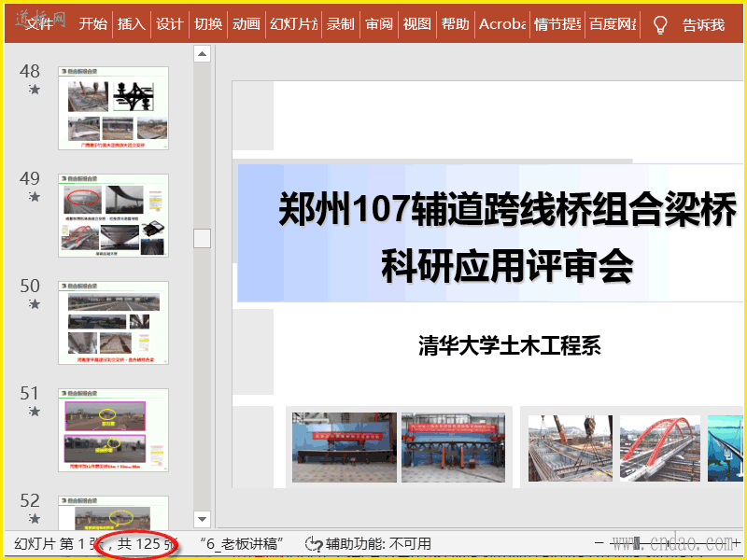Click the zoom slider handle
747x560 pixels.
636,542
